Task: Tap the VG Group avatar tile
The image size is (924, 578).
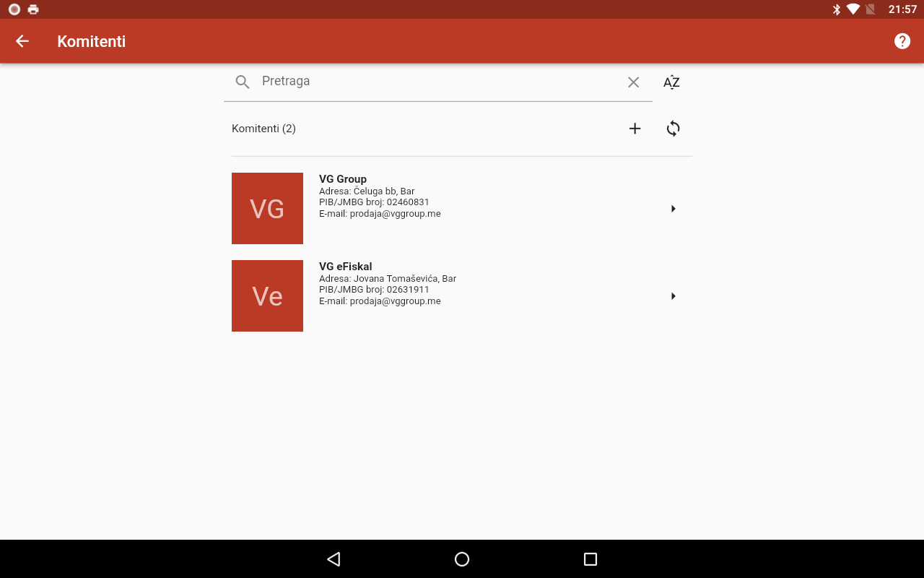Action: [x=267, y=208]
